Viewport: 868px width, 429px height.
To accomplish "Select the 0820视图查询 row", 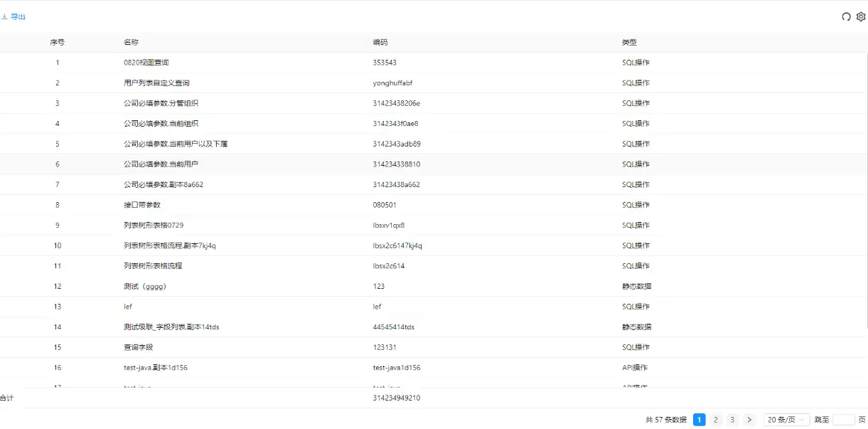I will pos(146,63).
